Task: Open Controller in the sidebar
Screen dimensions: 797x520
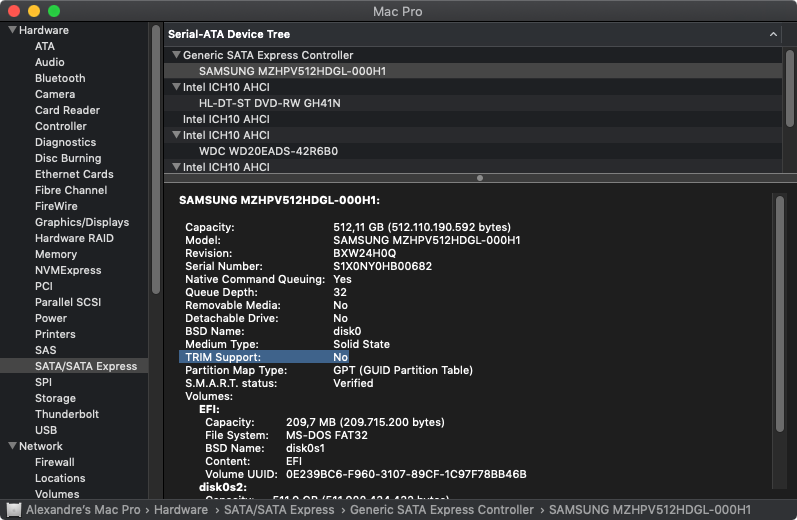Action: [x=60, y=126]
